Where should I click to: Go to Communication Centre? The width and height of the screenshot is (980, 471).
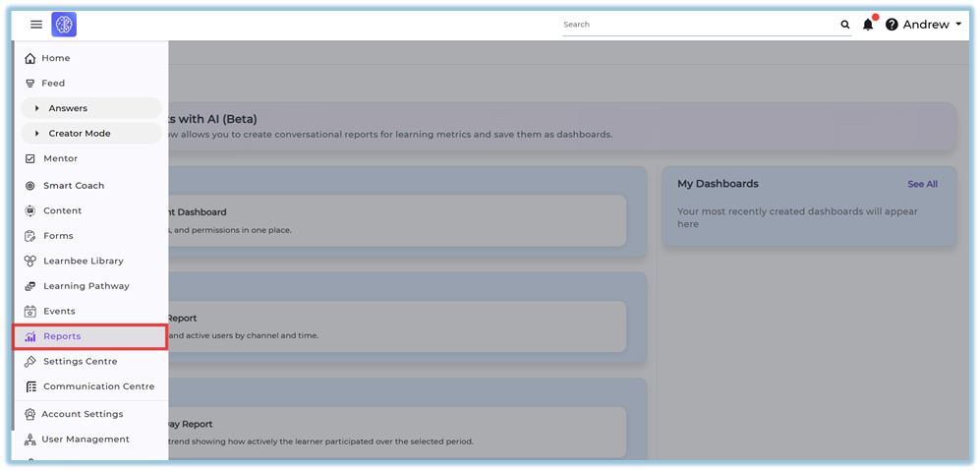pyautogui.click(x=98, y=386)
